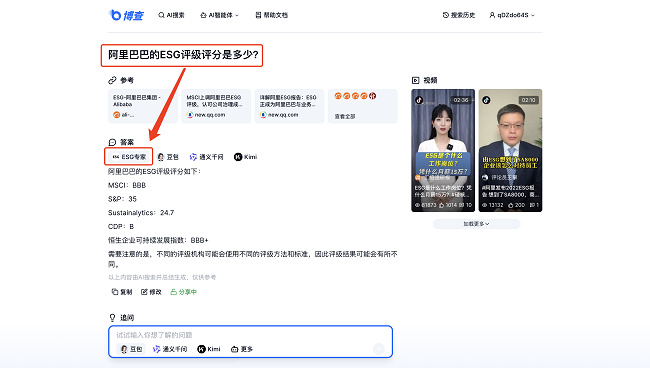This screenshot has height=368, width=650.
Task: Open AI搜索 in the top navigation
Action: tap(171, 15)
